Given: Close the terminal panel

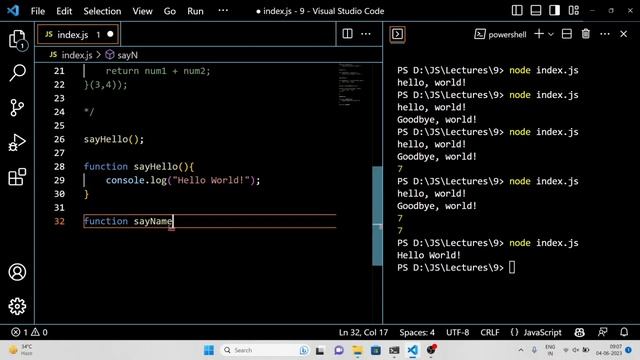Looking at the screenshot, I should pyautogui.click(x=623, y=34).
